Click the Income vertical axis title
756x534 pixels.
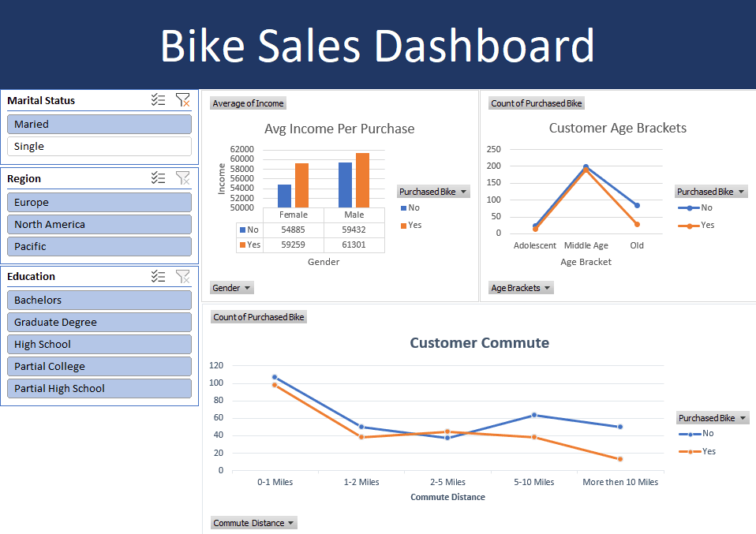[222, 179]
